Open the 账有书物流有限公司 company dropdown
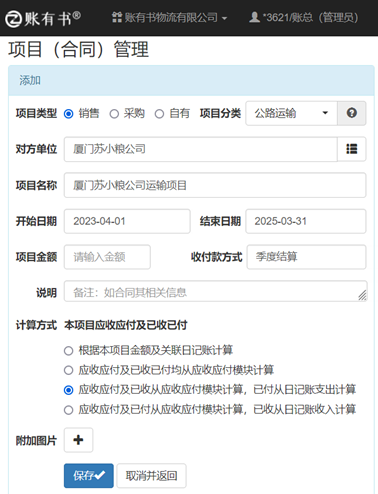Viewport: 378px width, 494px height. click(170, 18)
